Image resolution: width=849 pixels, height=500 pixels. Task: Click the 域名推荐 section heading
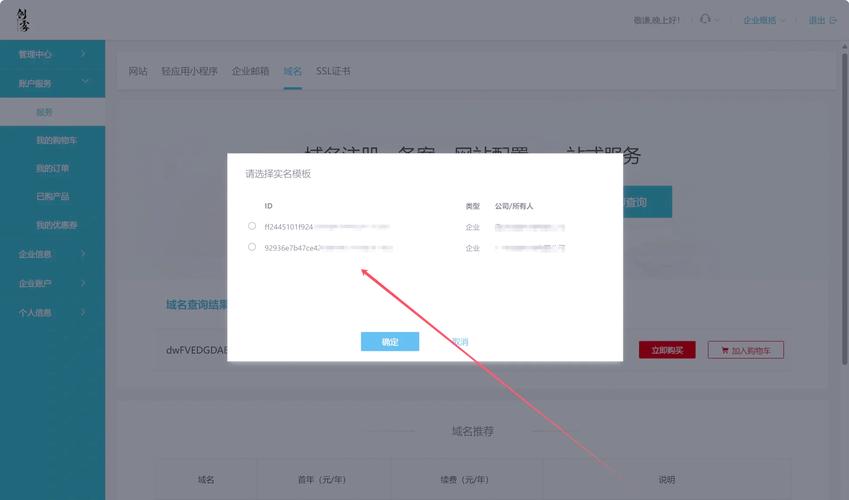point(473,431)
